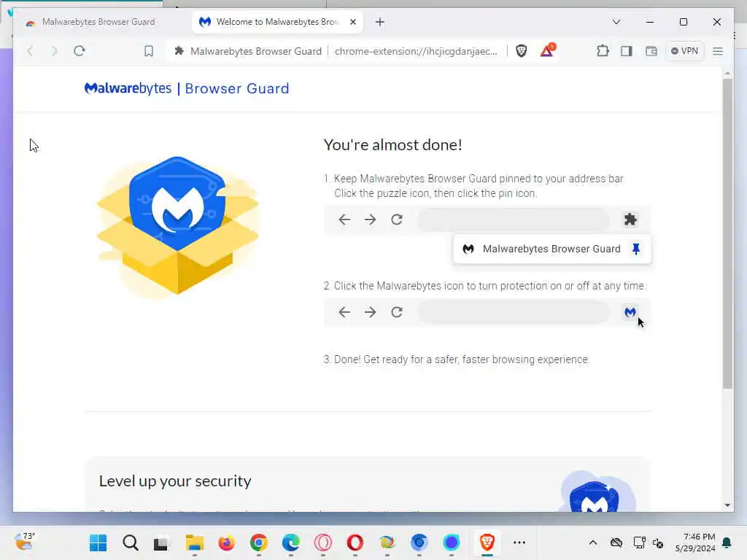Expand the tab search dropdown chevron

(616, 22)
